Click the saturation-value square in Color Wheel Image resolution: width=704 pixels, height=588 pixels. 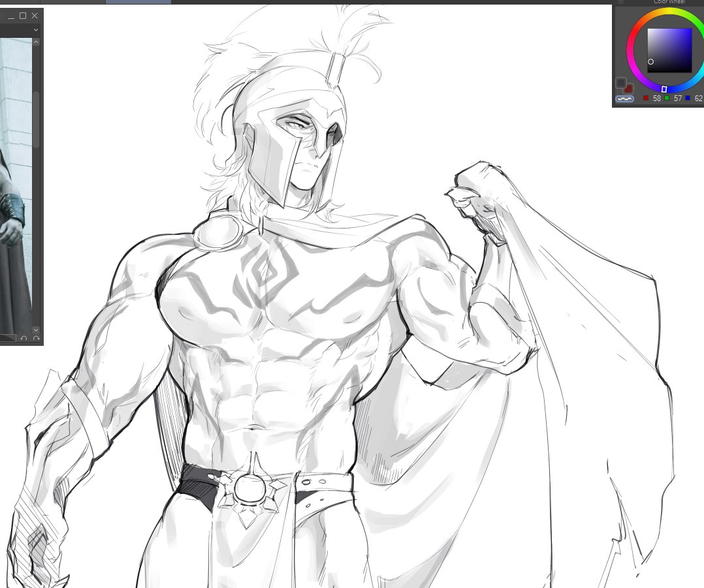tap(669, 50)
